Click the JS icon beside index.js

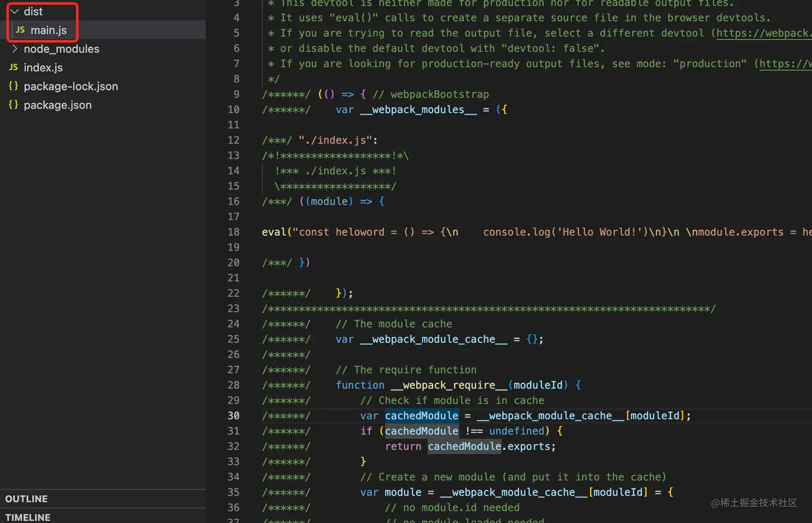(13, 68)
